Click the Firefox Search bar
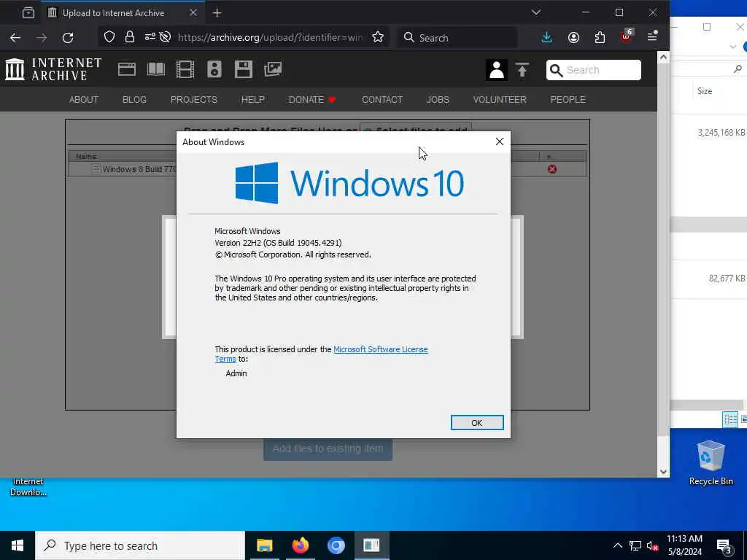747x560 pixels. coord(457,38)
